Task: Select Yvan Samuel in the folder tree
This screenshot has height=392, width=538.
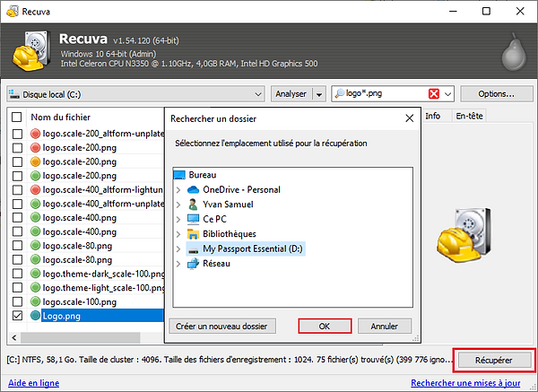Action: pos(228,205)
